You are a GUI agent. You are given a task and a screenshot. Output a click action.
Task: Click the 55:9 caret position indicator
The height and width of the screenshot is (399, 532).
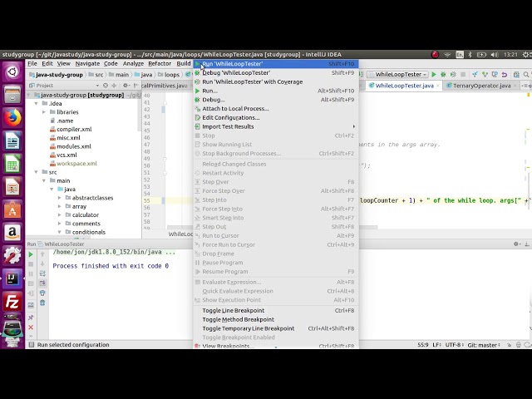[423, 345]
